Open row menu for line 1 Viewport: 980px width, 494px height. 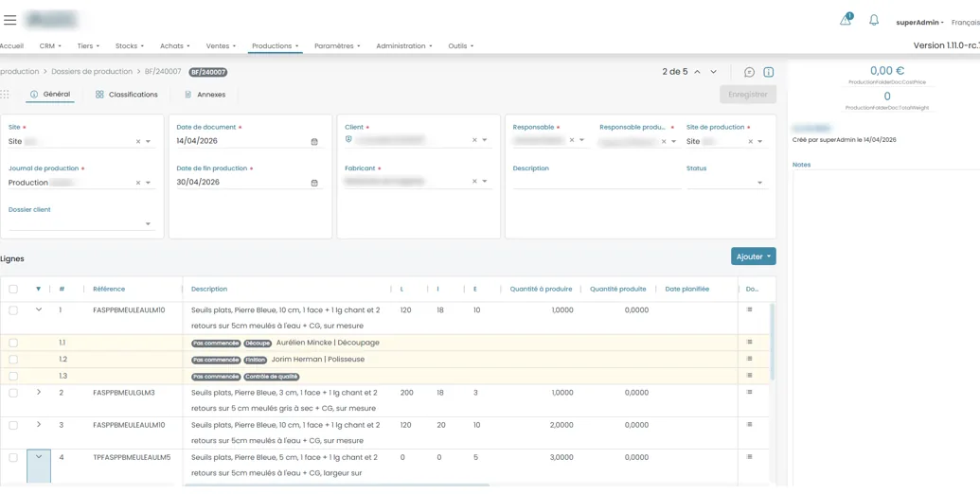click(749, 309)
